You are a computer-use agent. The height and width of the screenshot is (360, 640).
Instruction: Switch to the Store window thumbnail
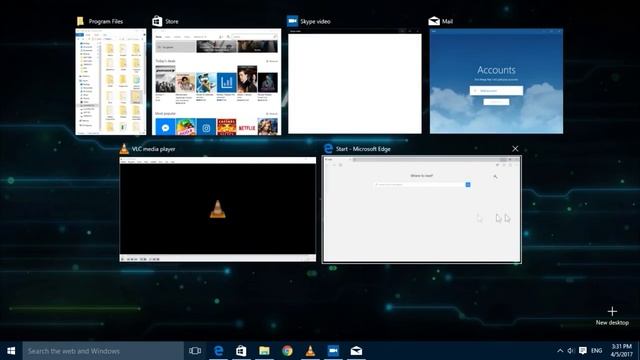[217, 82]
